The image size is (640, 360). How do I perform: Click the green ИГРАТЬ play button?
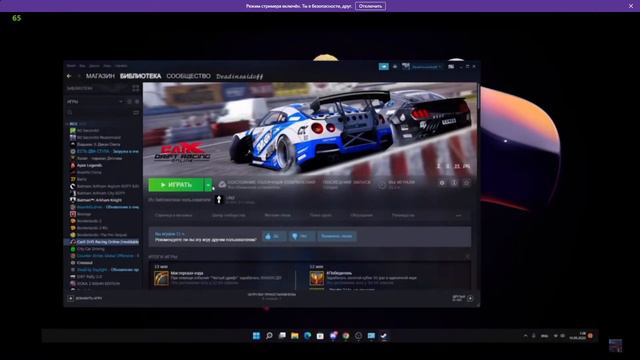pyautogui.click(x=176, y=185)
